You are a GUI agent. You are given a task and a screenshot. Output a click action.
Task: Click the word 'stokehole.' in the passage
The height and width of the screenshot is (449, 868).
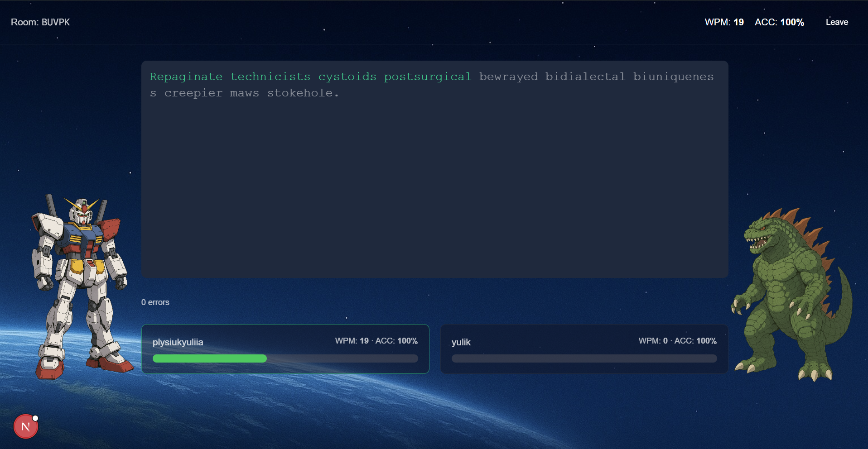tap(303, 93)
